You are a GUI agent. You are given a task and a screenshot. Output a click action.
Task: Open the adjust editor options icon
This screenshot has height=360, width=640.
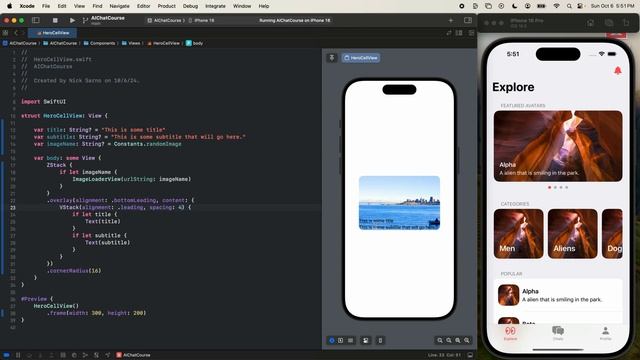click(459, 33)
